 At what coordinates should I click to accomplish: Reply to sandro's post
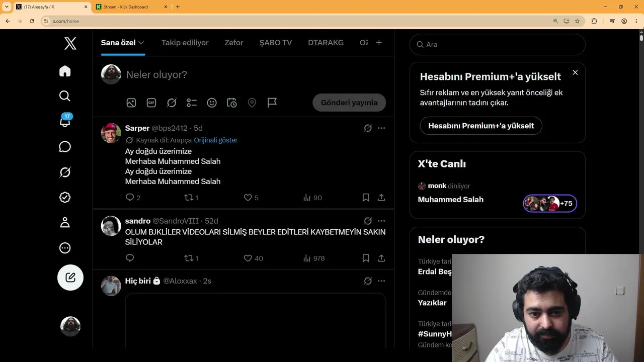pos(130,258)
